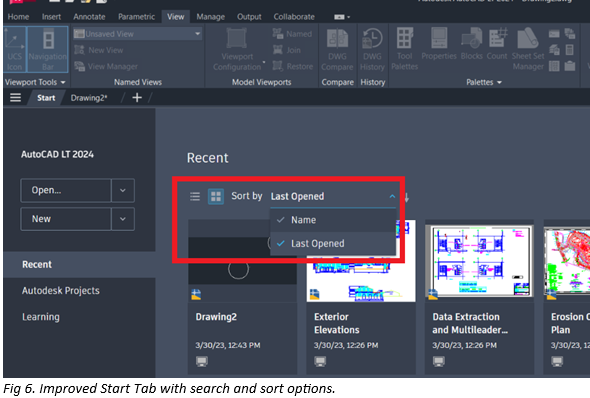Open the Viewport Configuration menu

237,49
